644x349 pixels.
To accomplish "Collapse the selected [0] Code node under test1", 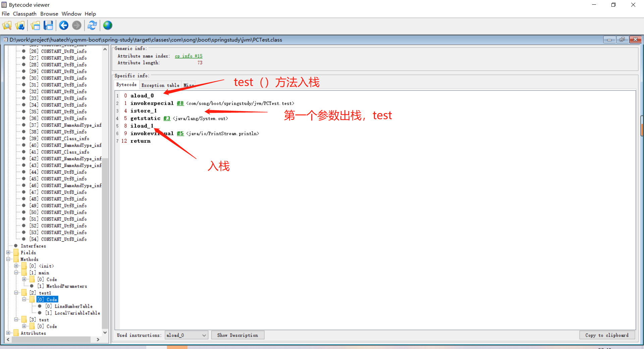I will [24, 299].
